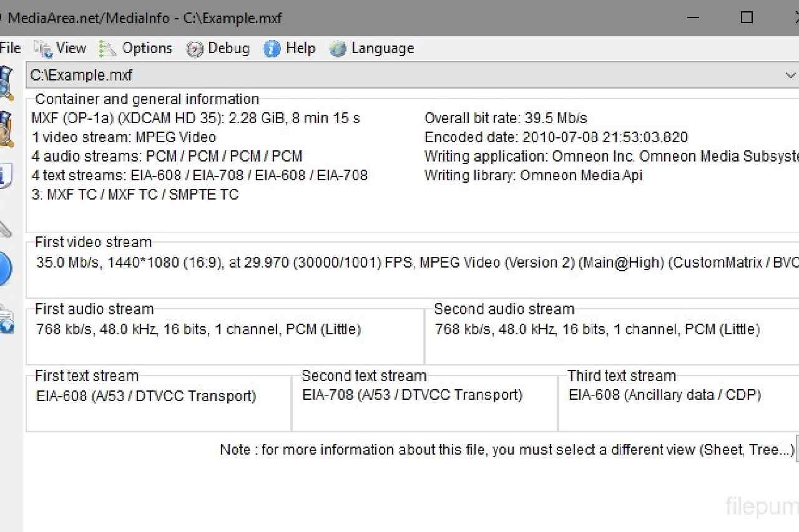Open the Help menu
This screenshot has width=799, height=532.
290,48
